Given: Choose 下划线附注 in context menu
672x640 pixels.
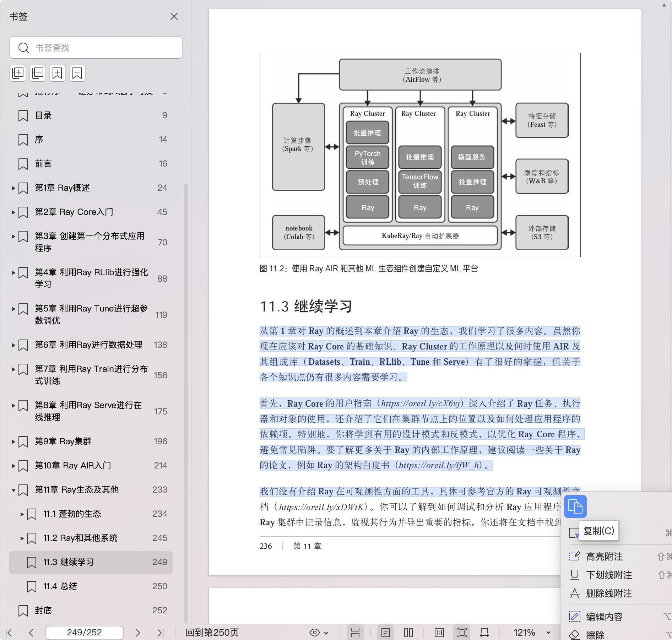Looking at the screenshot, I should pyautogui.click(x=609, y=575).
